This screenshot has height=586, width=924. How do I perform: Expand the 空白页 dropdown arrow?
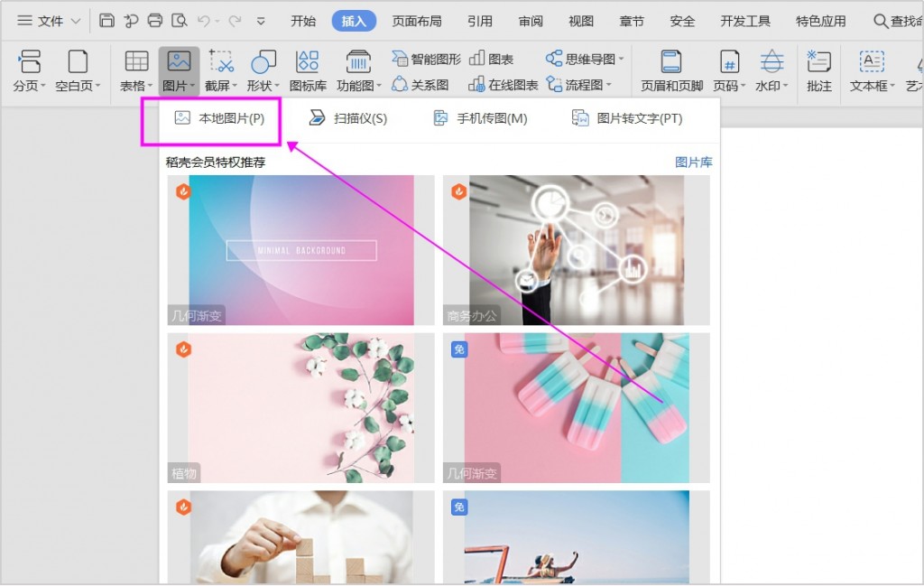[x=97, y=86]
